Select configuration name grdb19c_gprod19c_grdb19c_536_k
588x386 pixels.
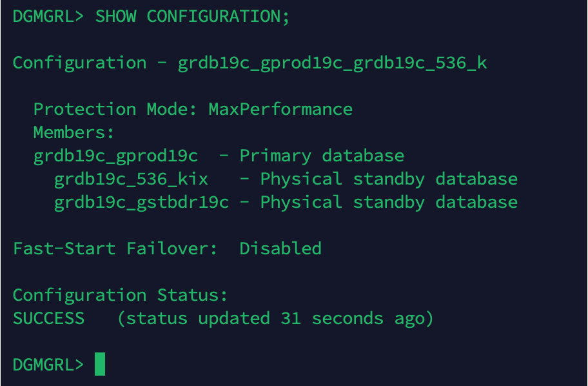click(332, 63)
